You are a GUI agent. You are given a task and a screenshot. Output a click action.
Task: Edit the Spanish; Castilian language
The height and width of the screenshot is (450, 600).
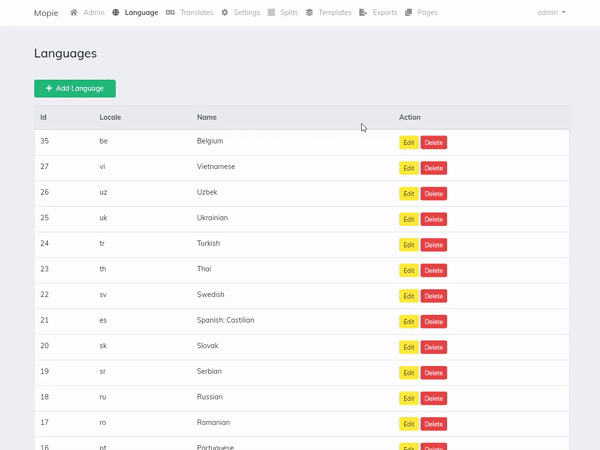[x=408, y=322]
